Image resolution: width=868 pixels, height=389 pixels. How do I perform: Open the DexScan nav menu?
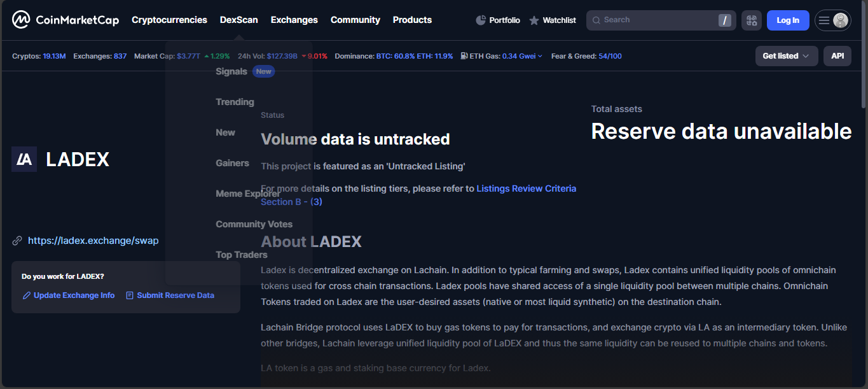(239, 20)
